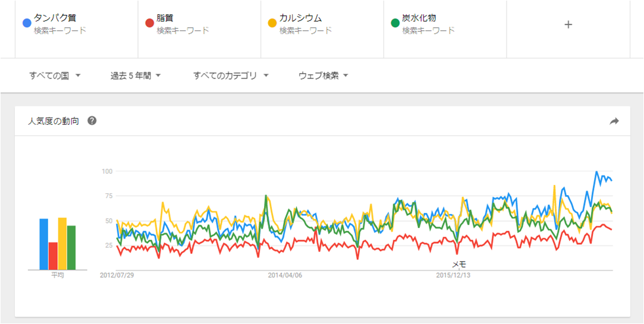644x324 pixels.
Task: Click the green average bar
Action: (x=71, y=247)
